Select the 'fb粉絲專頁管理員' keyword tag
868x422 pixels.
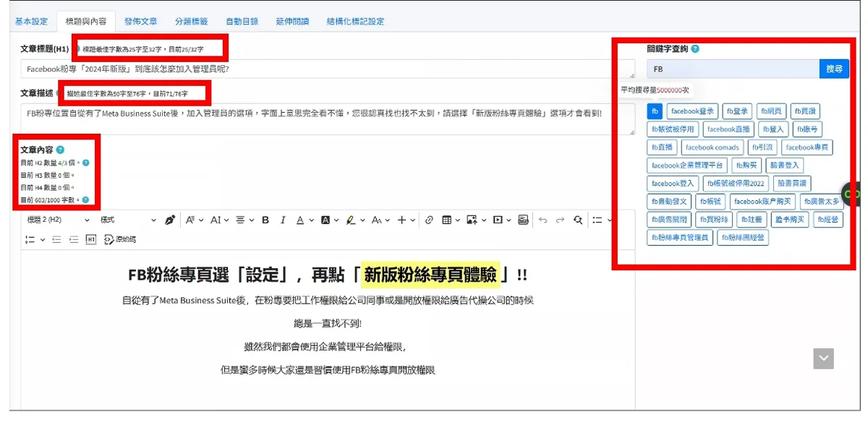coord(680,238)
